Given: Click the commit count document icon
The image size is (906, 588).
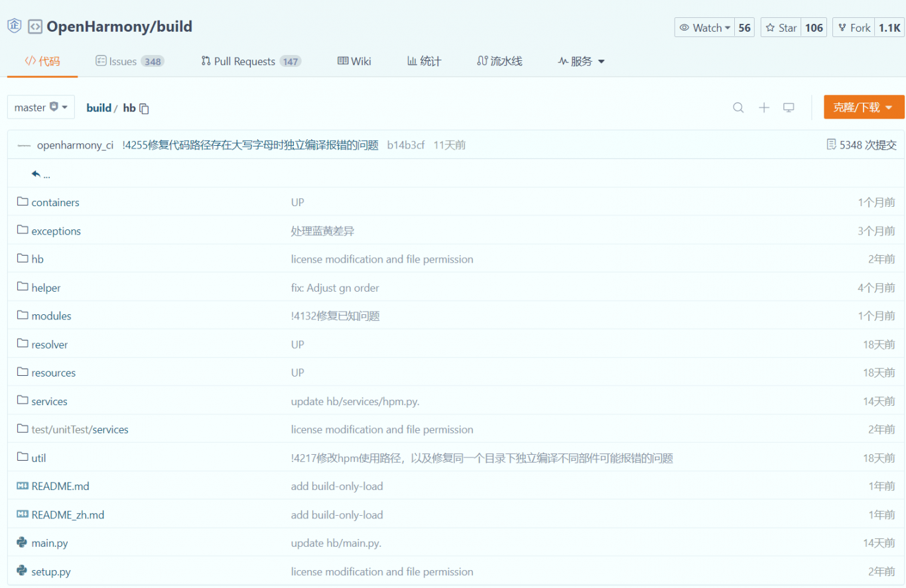Looking at the screenshot, I should (831, 145).
